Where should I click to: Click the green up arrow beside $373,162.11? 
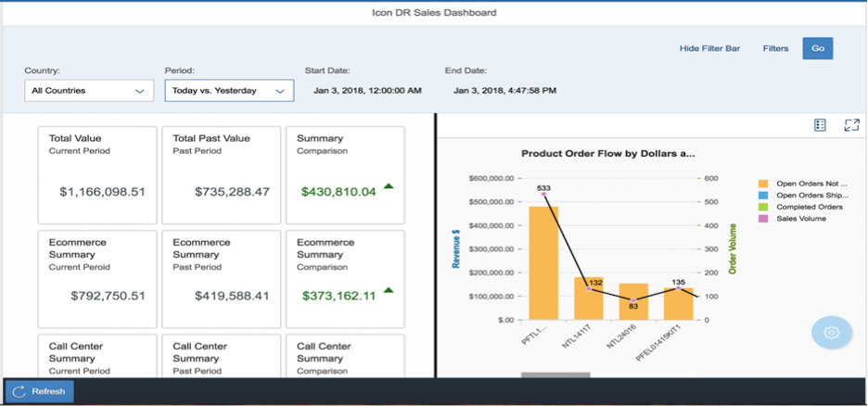[389, 290]
